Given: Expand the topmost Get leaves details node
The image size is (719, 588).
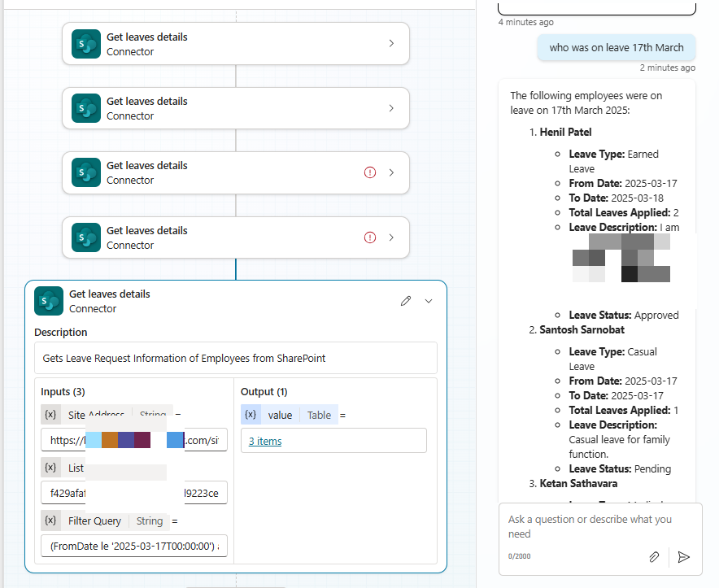Looking at the screenshot, I should [x=391, y=44].
